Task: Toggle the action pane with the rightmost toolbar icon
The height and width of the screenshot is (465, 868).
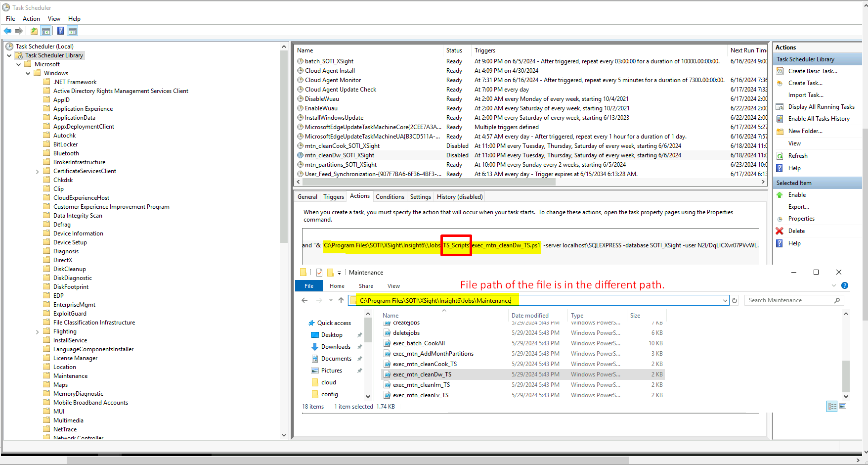Action: tap(73, 31)
